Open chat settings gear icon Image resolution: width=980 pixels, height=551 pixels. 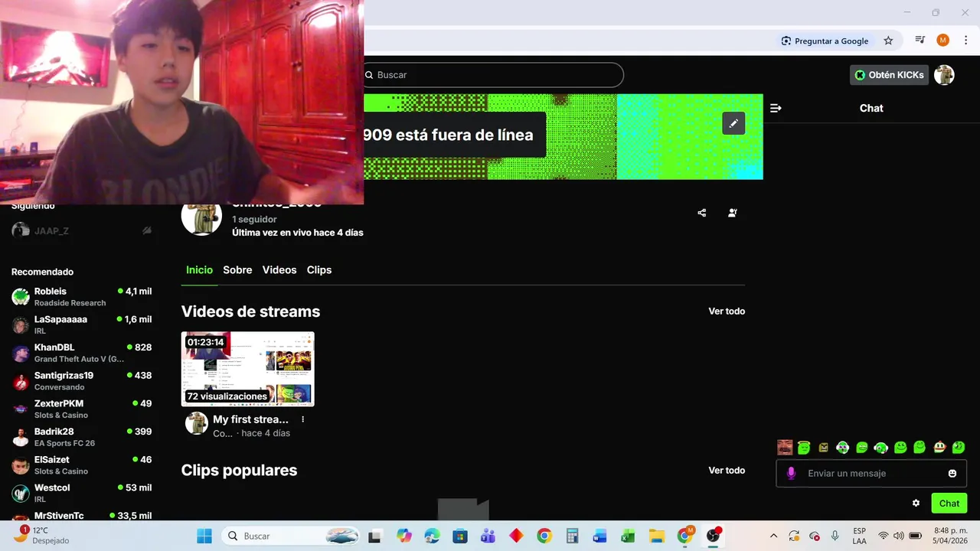(916, 503)
